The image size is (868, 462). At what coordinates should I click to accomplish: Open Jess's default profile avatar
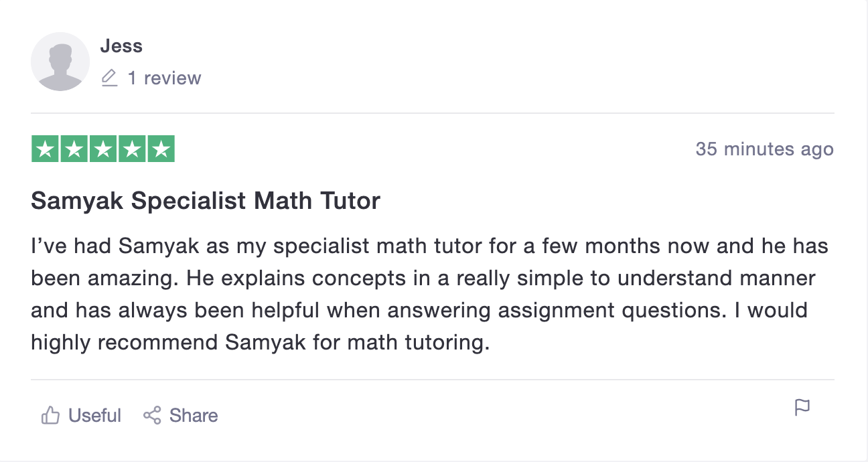coord(60,62)
